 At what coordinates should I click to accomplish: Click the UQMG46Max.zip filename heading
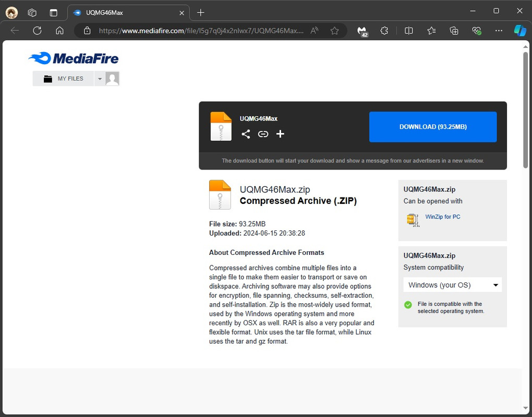(275, 190)
